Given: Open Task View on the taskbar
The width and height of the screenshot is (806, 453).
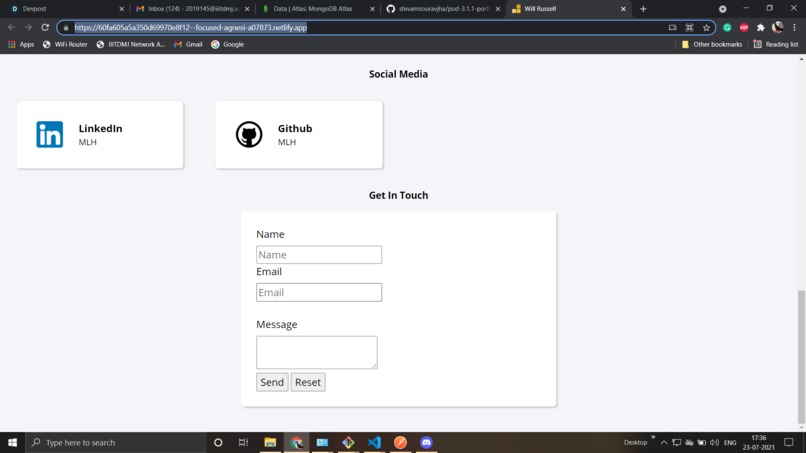Looking at the screenshot, I should click(244, 442).
